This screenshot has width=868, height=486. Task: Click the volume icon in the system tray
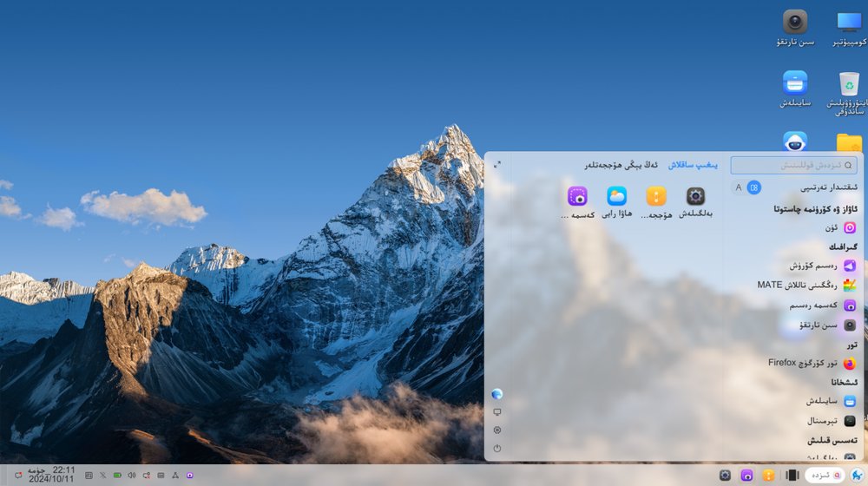[x=132, y=476]
